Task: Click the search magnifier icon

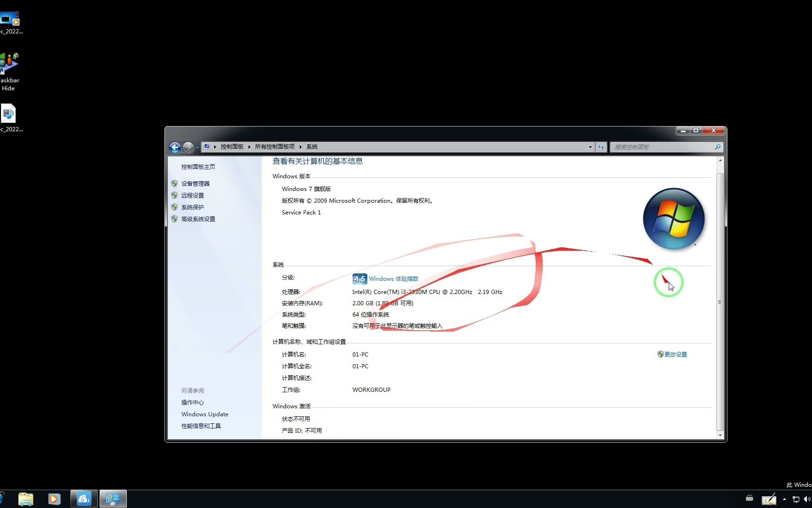Action: (x=718, y=147)
